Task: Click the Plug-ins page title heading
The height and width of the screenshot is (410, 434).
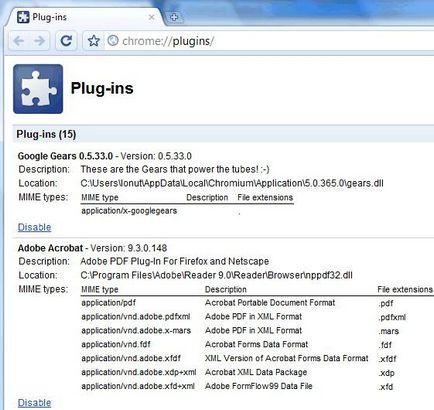Action: tap(102, 89)
